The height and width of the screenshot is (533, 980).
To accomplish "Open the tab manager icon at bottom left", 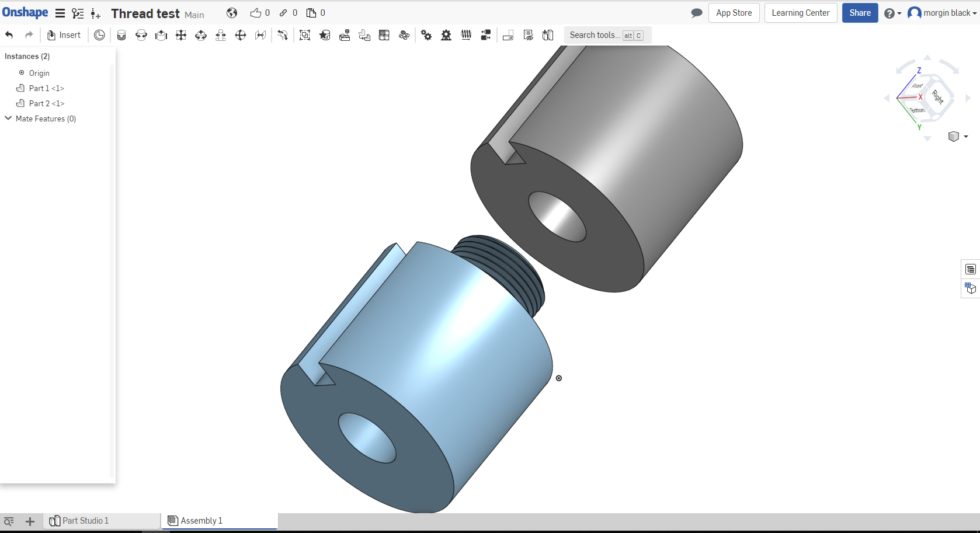I will (x=9, y=521).
